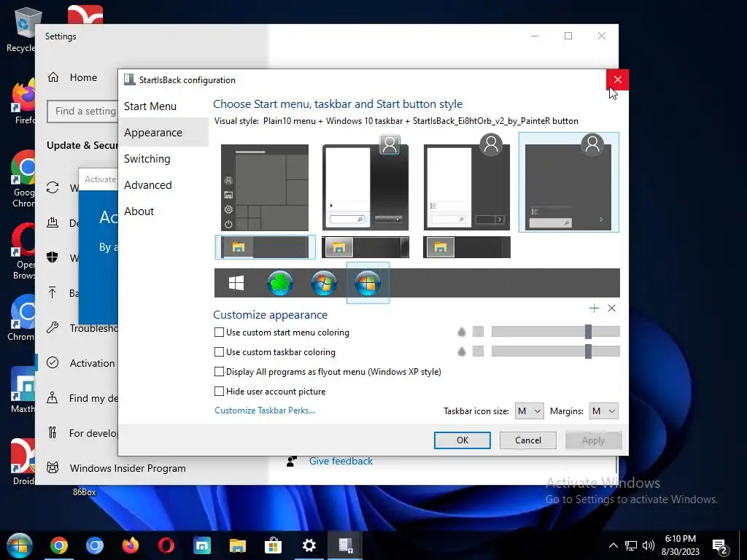The width and height of the screenshot is (747, 560).
Task: Open Maxthon browser from the taskbar
Action: click(x=202, y=545)
